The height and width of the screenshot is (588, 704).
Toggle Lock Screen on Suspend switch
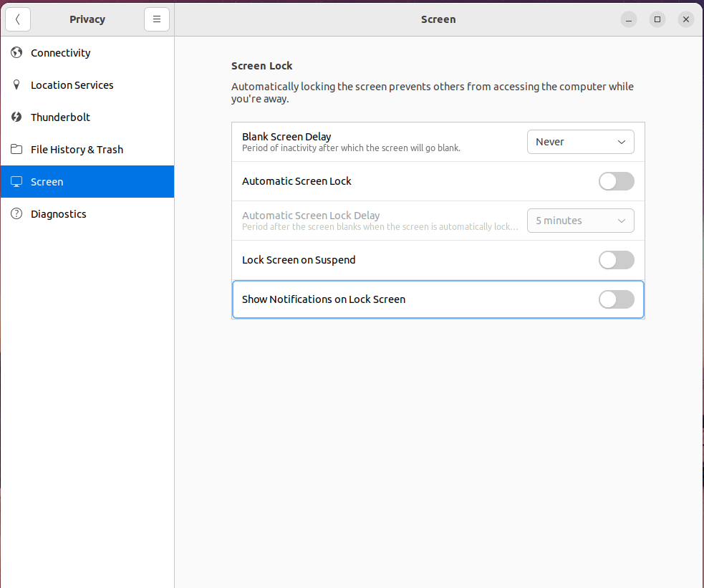pyautogui.click(x=616, y=260)
